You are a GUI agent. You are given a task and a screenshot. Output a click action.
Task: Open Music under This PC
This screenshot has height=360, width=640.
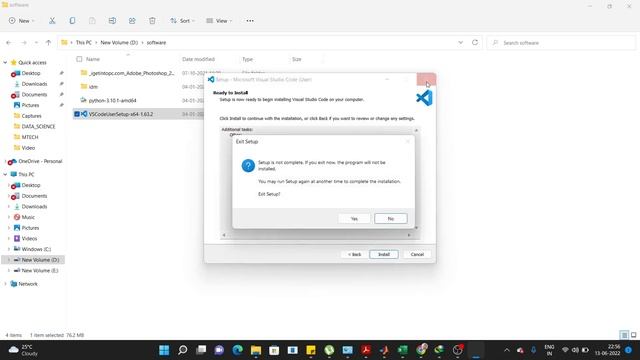click(x=28, y=217)
